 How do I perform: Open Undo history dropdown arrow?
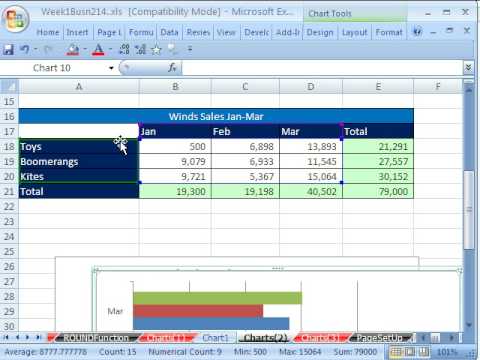[36, 50]
